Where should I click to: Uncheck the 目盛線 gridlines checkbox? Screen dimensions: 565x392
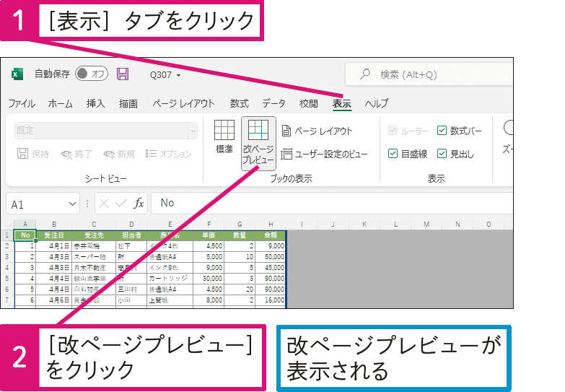(x=393, y=154)
